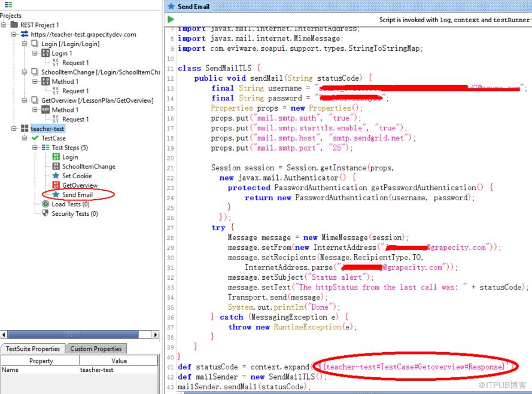Image resolution: width=532 pixels, height=394 pixels.
Task: Click the star icon in the Send Email title bar
Action: tap(171, 7)
